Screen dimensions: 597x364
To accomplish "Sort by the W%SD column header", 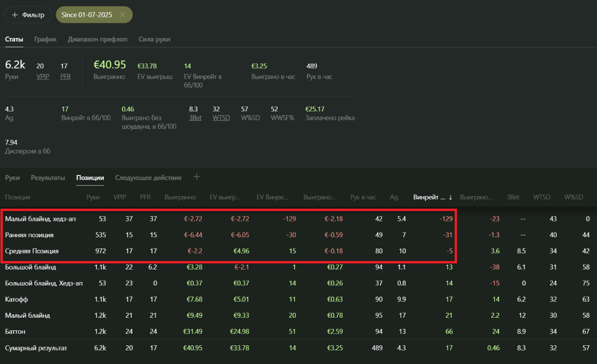I will [x=574, y=197].
